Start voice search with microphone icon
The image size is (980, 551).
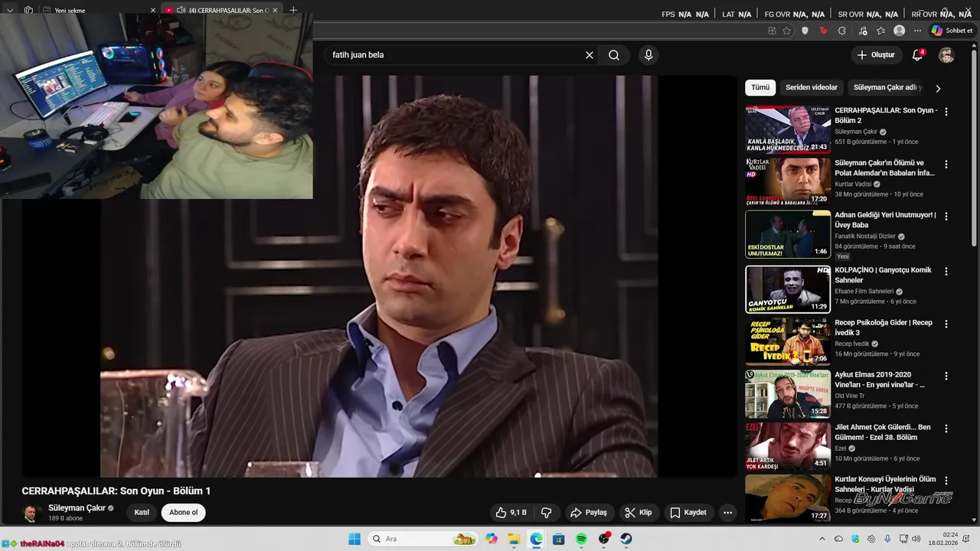point(648,55)
